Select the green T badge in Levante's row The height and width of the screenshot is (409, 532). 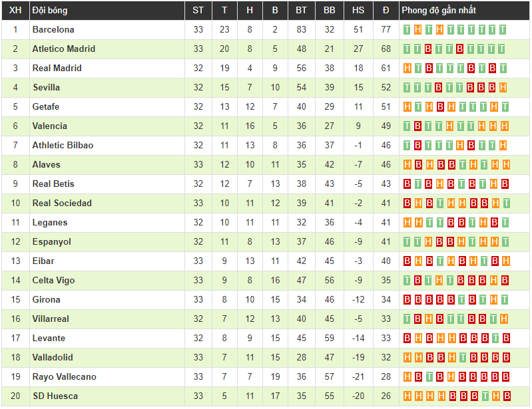494,339
